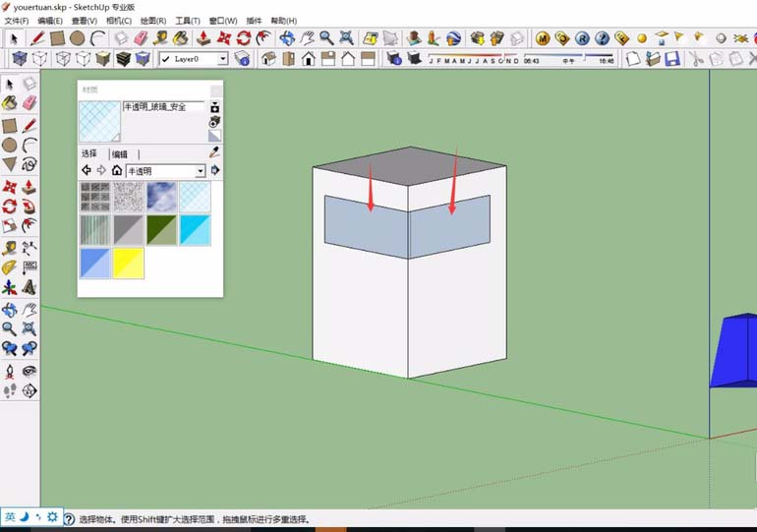
Task: Click the back arrow in materials browser
Action: [86, 171]
